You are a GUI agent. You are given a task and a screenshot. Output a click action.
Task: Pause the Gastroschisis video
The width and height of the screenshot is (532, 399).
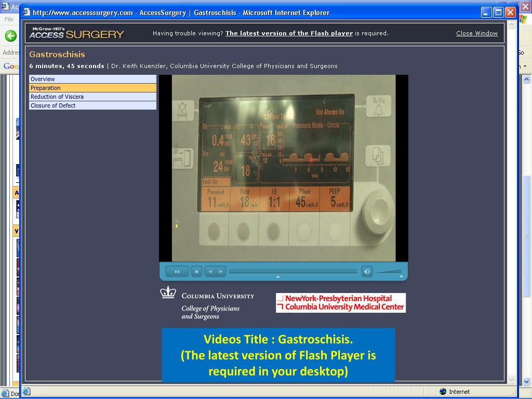[177, 271]
